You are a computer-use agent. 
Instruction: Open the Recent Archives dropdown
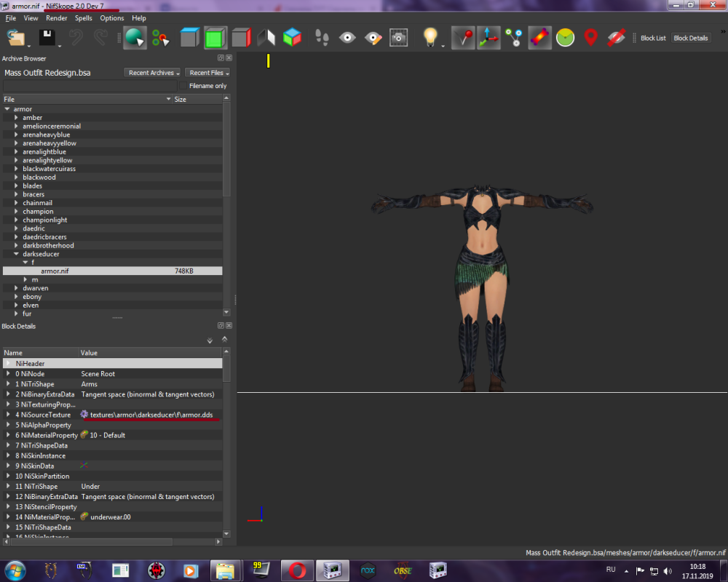pos(152,73)
